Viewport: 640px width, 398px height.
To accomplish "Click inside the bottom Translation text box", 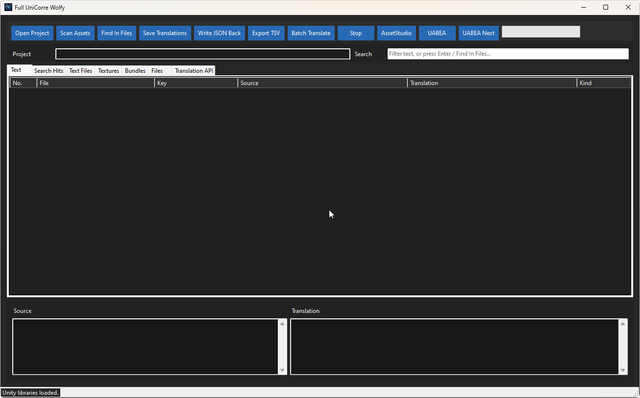I will coord(455,347).
